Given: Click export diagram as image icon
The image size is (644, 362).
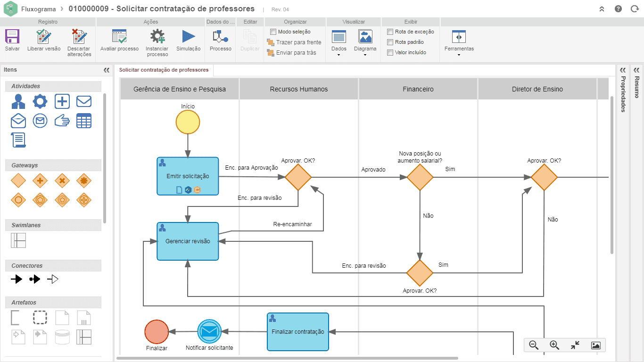Looking at the screenshot, I should 596,345.
